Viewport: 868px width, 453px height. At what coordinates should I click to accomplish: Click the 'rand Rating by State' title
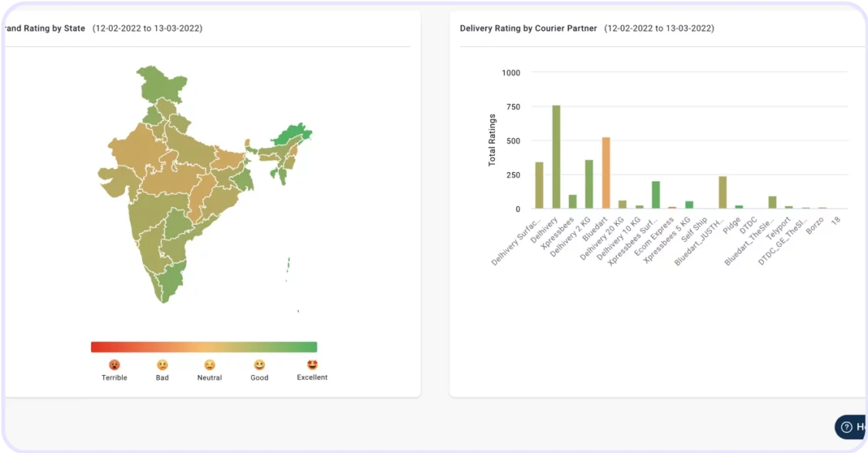[45, 29]
